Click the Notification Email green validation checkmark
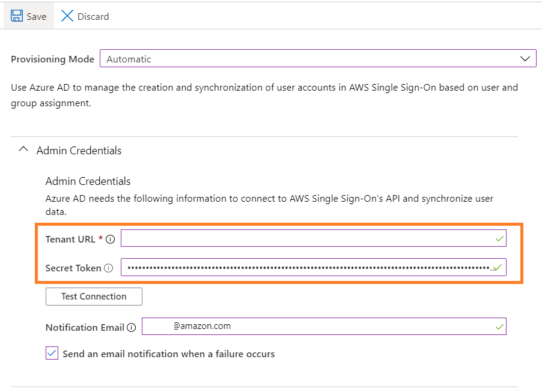This screenshot has width=542, height=392. (499, 327)
